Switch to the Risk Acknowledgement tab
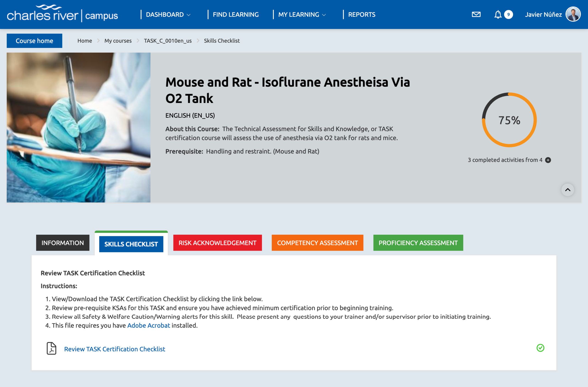588x387 pixels. coord(217,243)
